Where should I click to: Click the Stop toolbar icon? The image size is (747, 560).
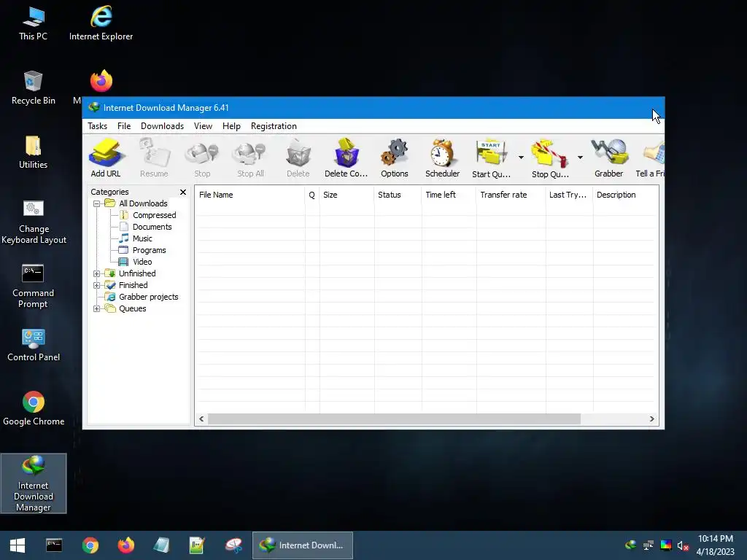(202, 157)
